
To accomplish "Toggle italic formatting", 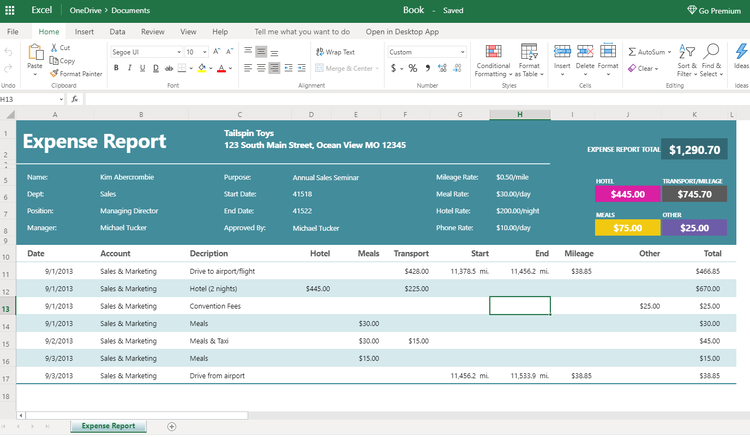I will [129, 68].
